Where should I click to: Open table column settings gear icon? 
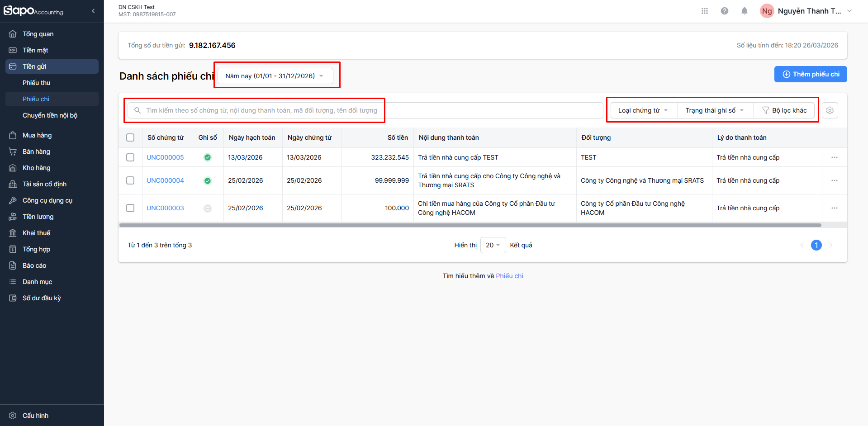830,110
